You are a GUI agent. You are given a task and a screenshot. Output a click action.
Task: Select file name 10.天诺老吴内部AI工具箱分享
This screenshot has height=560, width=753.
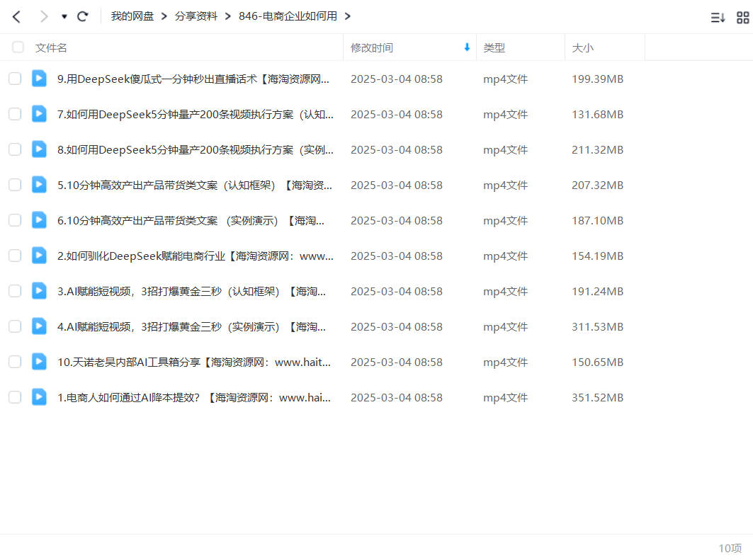(x=194, y=362)
